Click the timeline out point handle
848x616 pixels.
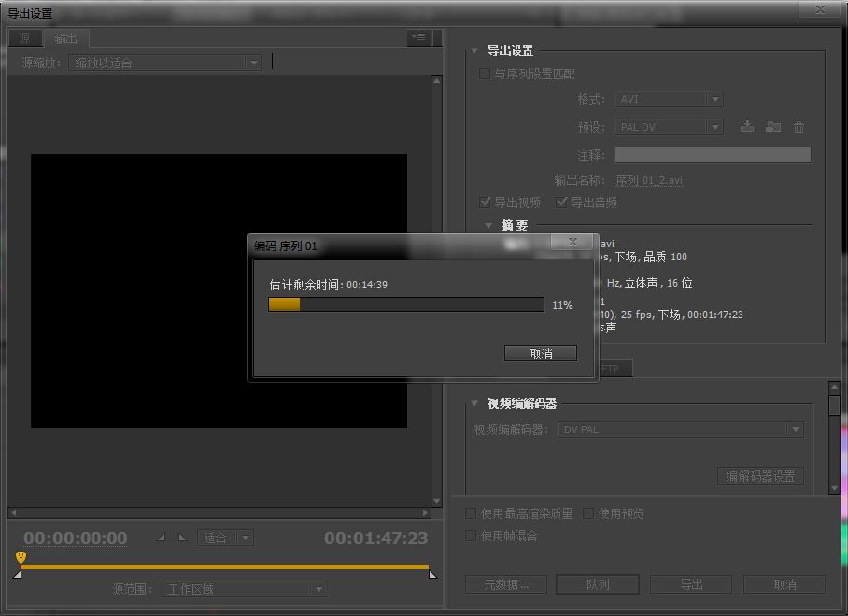coord(432,574)
